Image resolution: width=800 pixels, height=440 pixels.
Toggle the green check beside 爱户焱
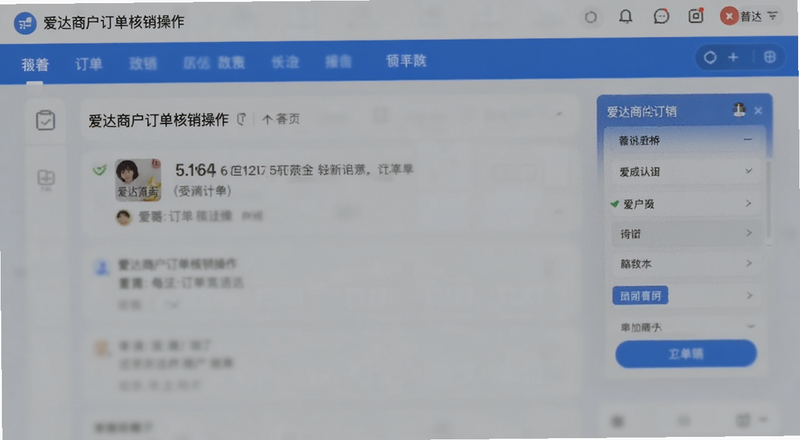coord(615,204)
